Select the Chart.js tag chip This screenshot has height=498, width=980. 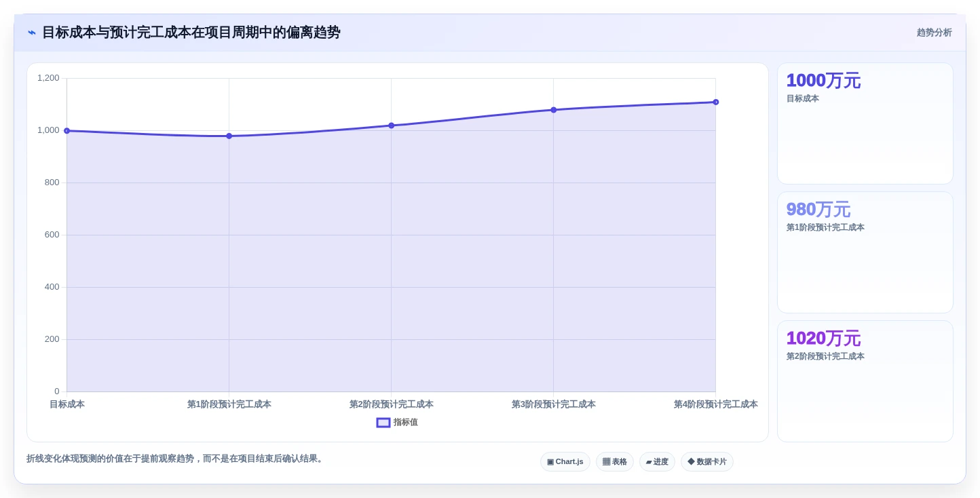point(565,462)
